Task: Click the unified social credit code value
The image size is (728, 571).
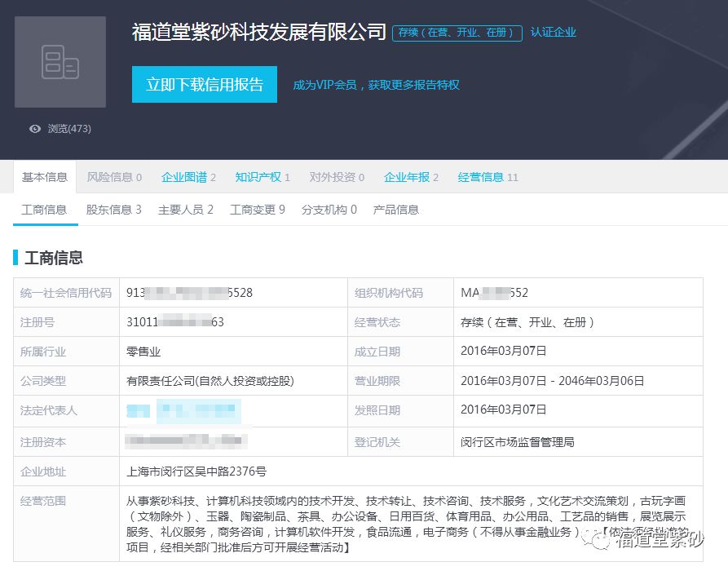Action: [x=189, y=293]
